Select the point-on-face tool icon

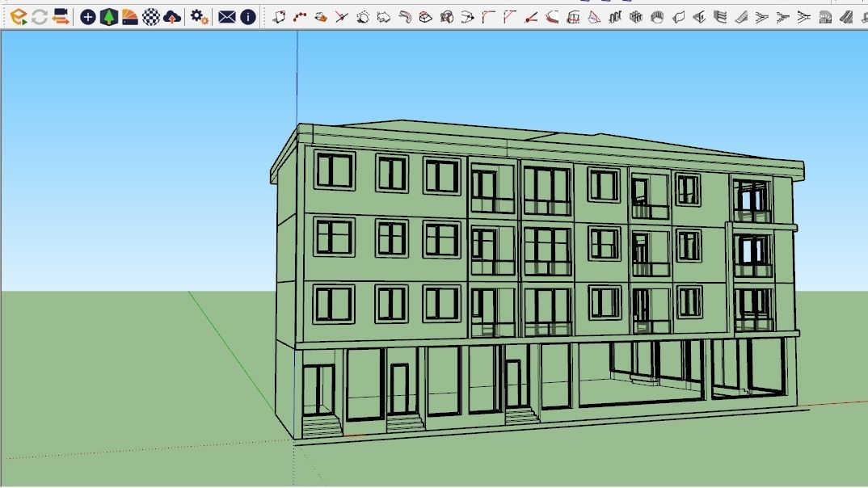pyautogui.click(x=279, y=18)
